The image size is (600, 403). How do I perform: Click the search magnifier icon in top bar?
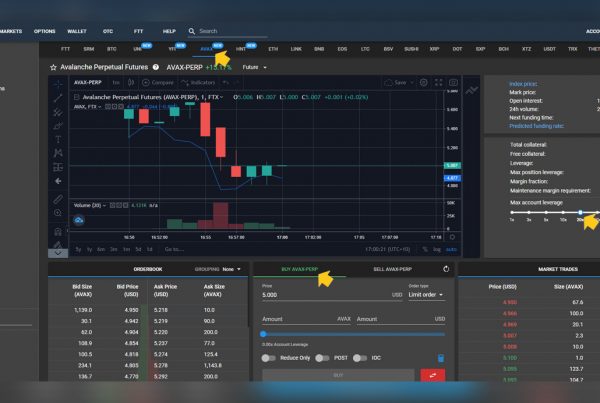click(x=192, y=31)
